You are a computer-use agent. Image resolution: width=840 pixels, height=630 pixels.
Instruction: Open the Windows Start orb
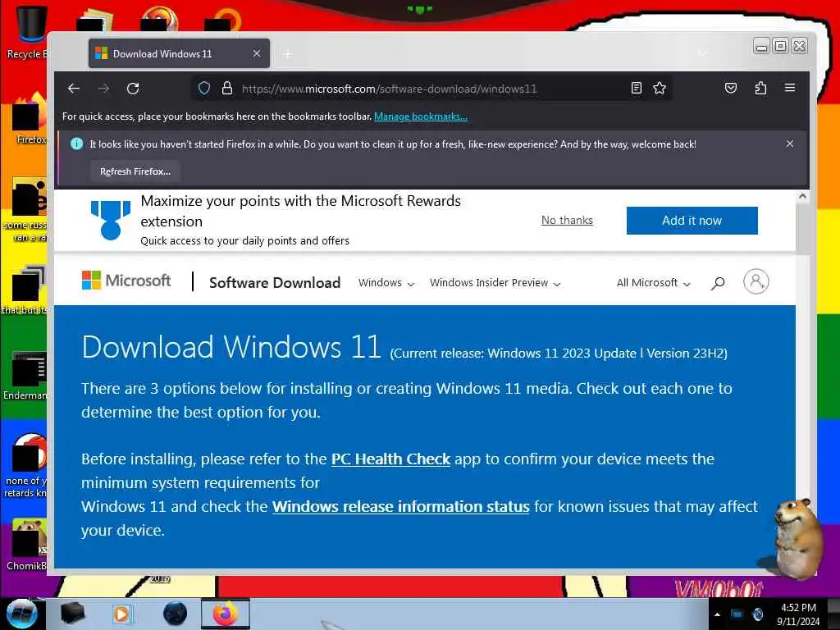pos(21,614)
